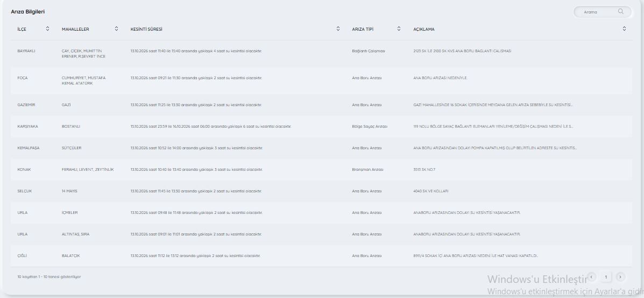Screen dimensions: 644x298
Task: Go to previous page arrow
Action: 592,277
